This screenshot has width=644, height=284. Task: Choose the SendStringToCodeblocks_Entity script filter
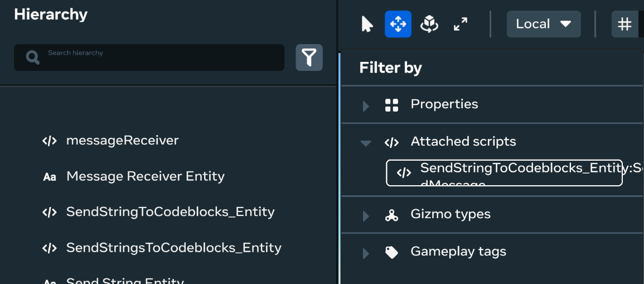pos(504,173)
